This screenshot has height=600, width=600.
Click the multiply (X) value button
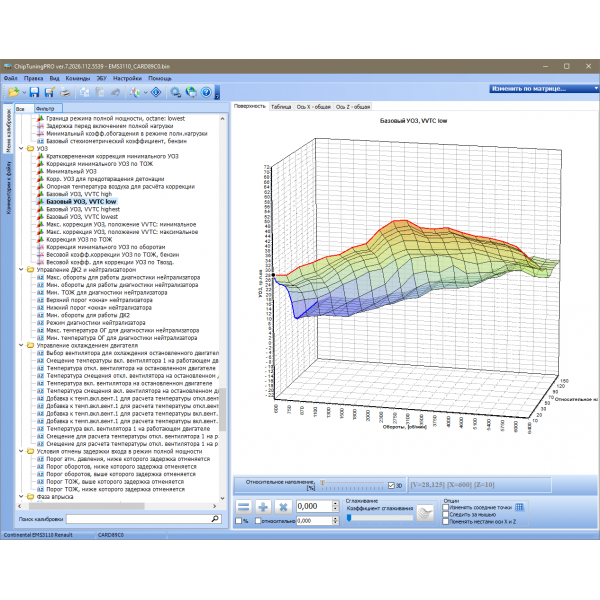click(283, 507)
